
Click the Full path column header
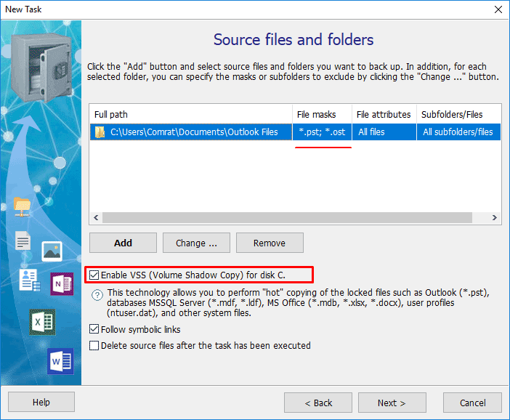(x=191, y=115)
